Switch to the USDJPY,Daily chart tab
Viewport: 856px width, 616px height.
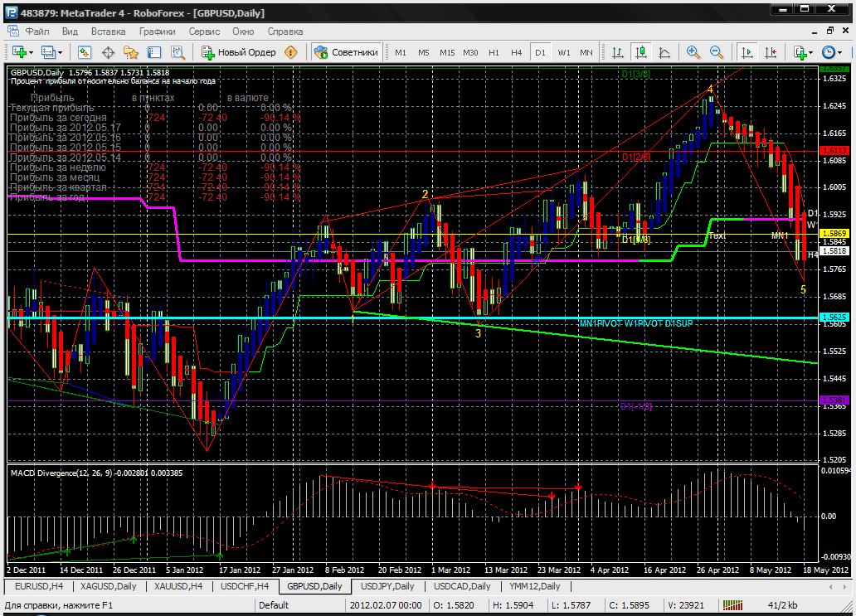pos(387,586)
